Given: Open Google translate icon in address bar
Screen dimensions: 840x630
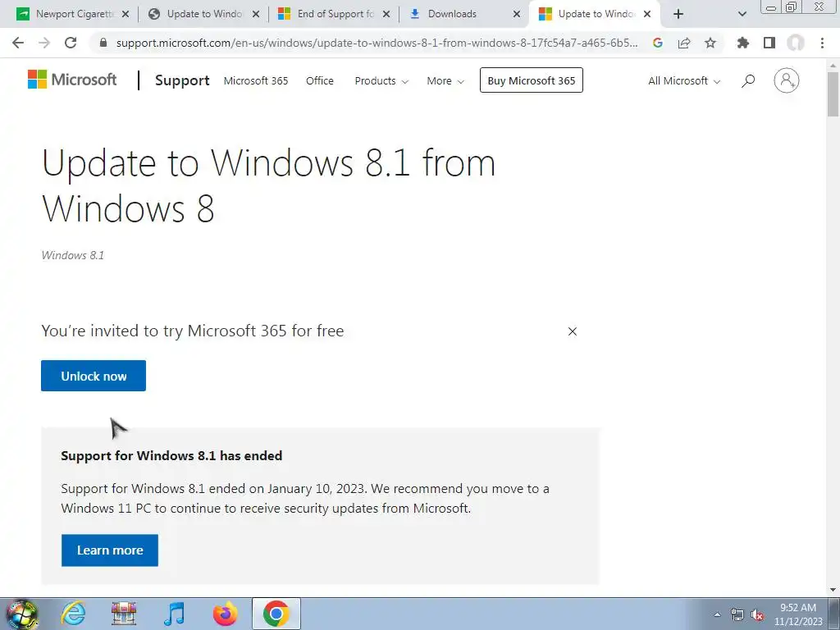Looking at the screenshot, I should [658, 43].
